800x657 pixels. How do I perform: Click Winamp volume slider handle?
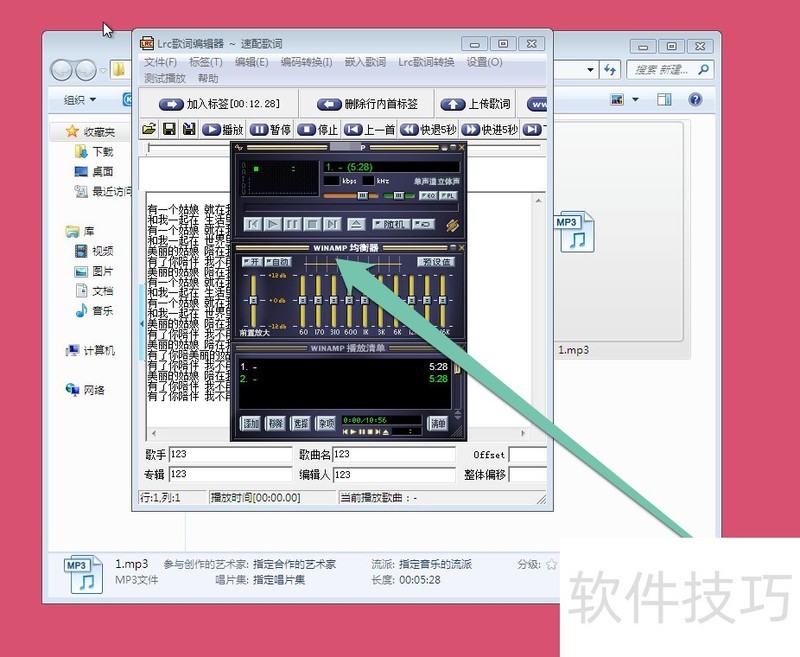[x=362, y=195]
